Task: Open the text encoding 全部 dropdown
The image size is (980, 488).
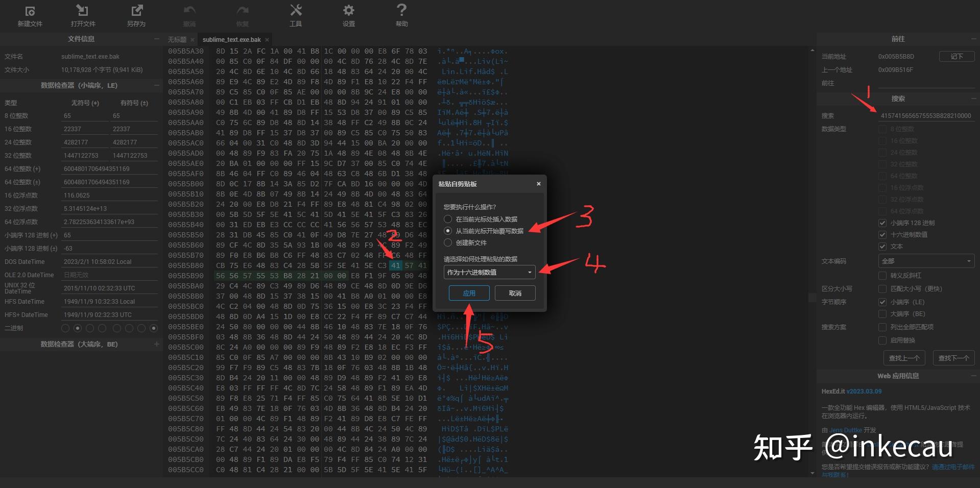Action: point(926,261)
